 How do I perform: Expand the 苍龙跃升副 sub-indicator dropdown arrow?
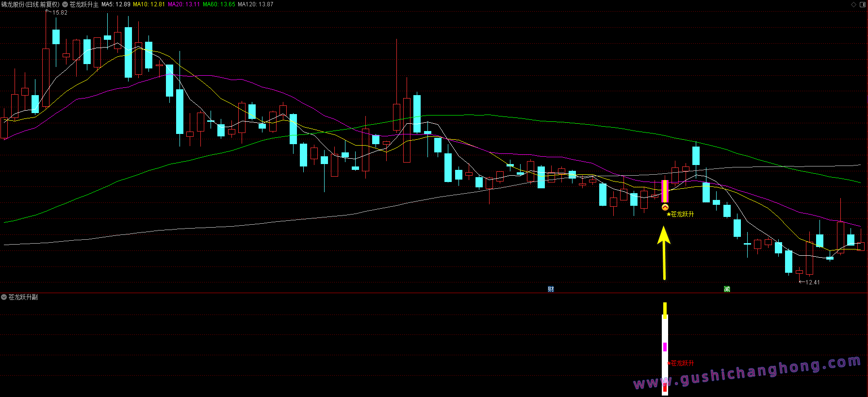(x=4, y=297)
